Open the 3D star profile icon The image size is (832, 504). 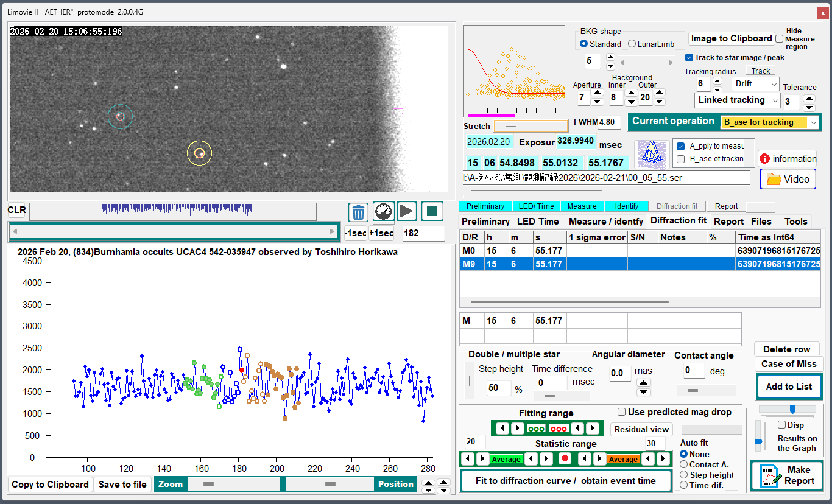(x=651, y=154)
